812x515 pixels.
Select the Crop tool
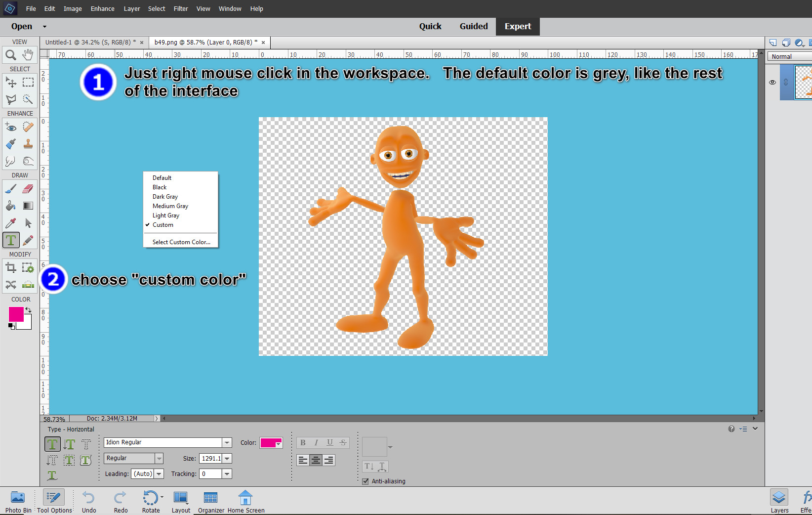tap(10, 268)
